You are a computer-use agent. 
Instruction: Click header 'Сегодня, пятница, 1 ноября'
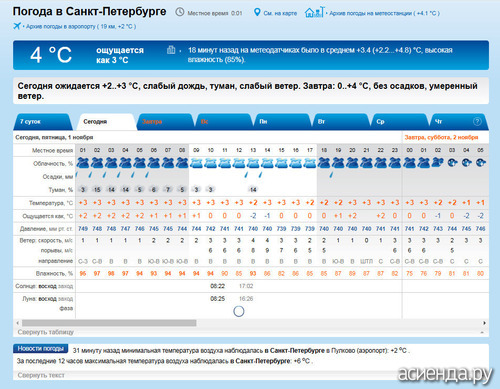(54, 137)
